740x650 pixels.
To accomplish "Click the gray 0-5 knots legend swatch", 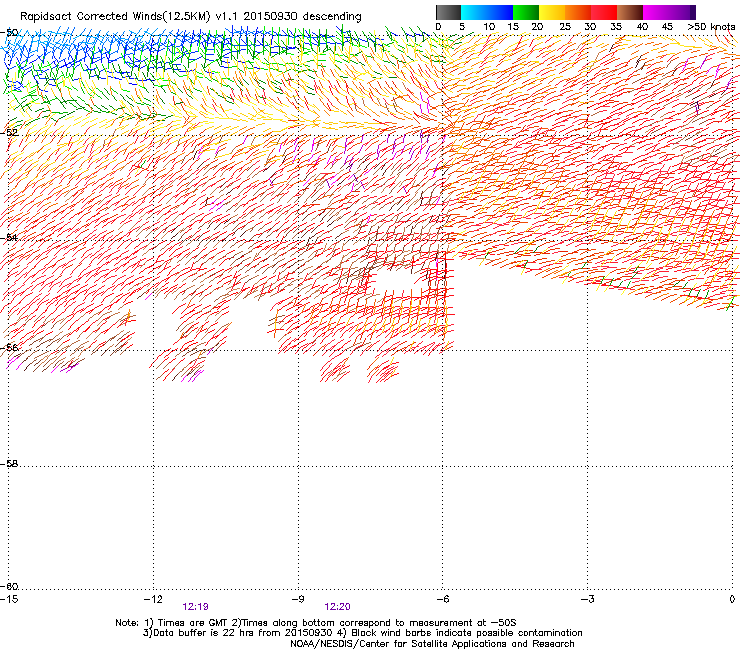I will [x=448, y=12].
